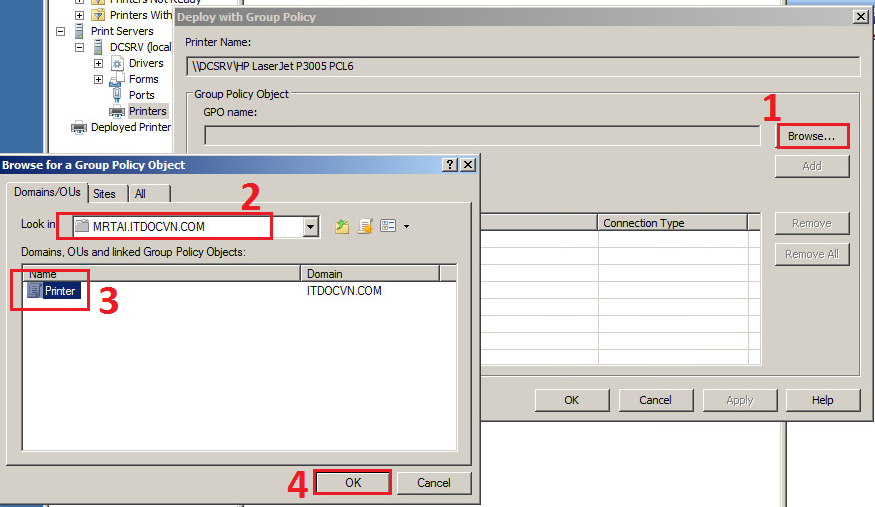Click the help question mark button of browse dialog
Screen dimensions: 875x507
[450, 165]
